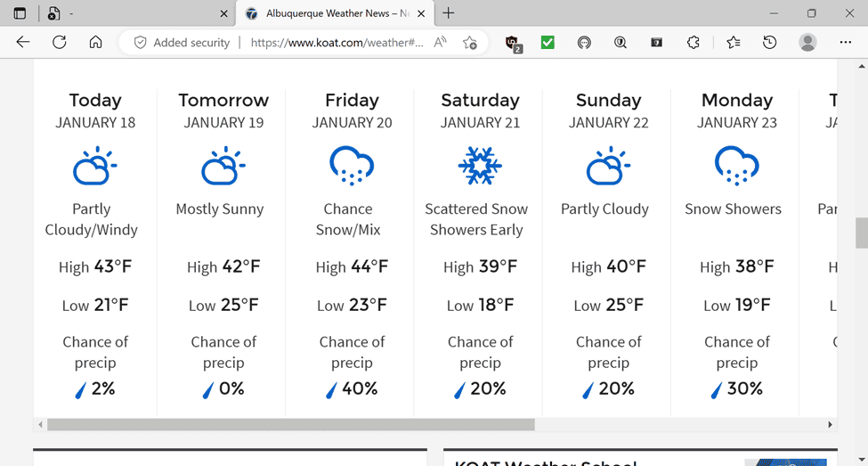Click the raindrop icon beside 30%
Screen dimensions: 868x466
pyautogui.click(x=717, y=390)
